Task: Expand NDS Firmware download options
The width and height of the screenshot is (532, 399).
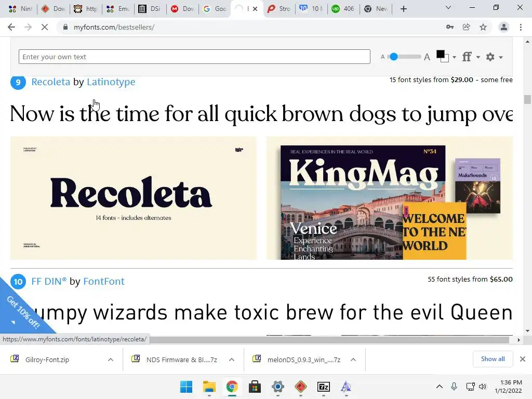Action: pos(232,360)
